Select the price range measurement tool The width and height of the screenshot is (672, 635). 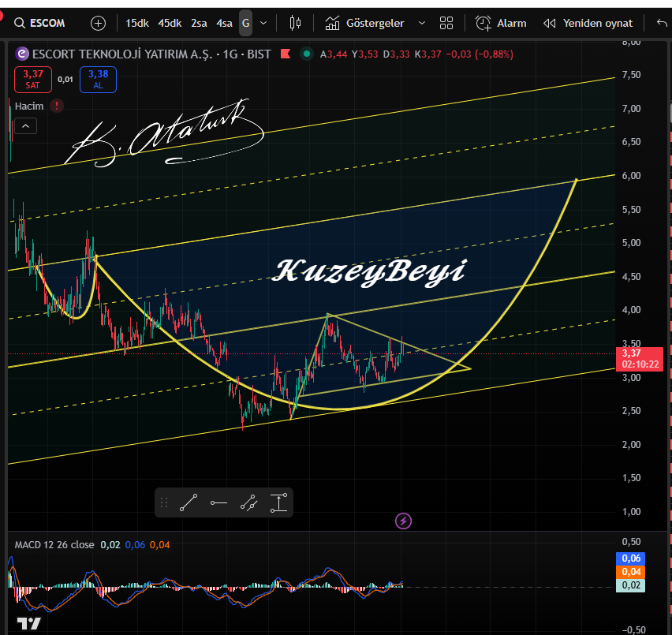[278, 502]
